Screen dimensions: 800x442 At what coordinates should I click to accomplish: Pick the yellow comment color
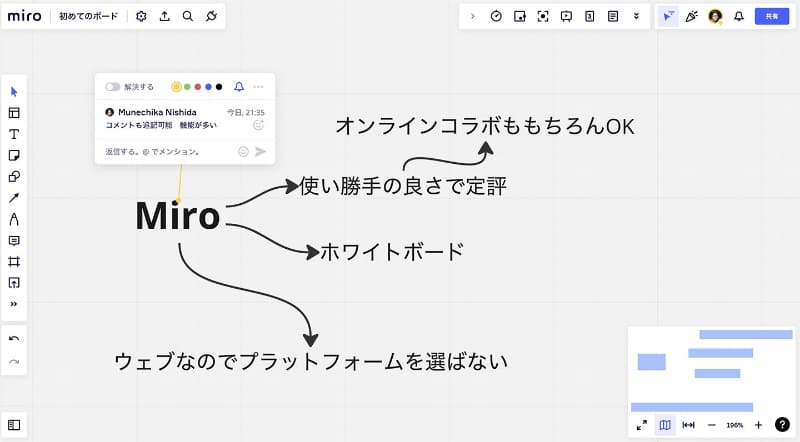tap(176, 87)
